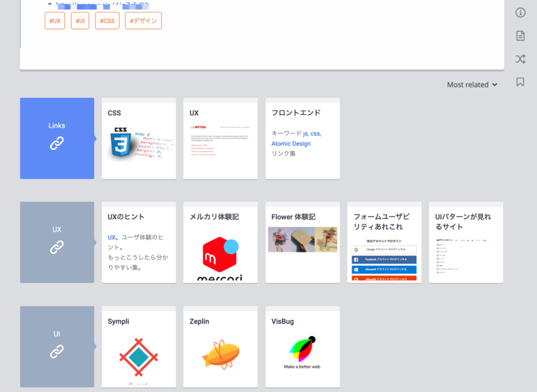Click the キーワード text in フロントエンド card

[x=286, y=134]
